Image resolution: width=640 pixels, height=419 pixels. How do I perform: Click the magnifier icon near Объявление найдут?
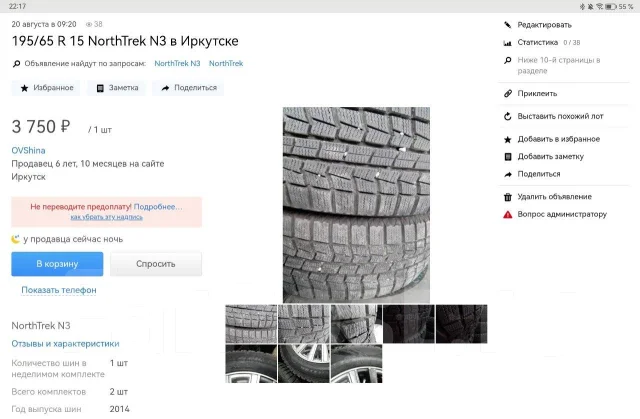click(16, 64)
